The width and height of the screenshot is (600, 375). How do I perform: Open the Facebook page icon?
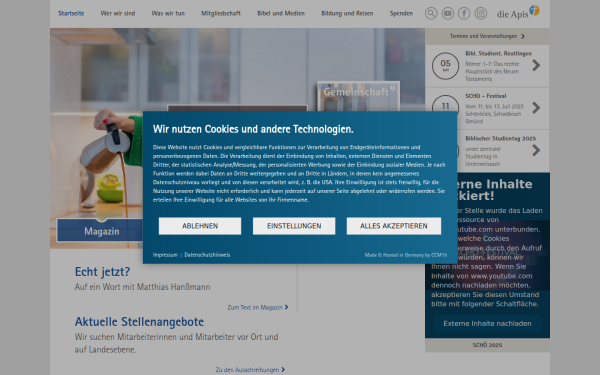tap(464, 13)
